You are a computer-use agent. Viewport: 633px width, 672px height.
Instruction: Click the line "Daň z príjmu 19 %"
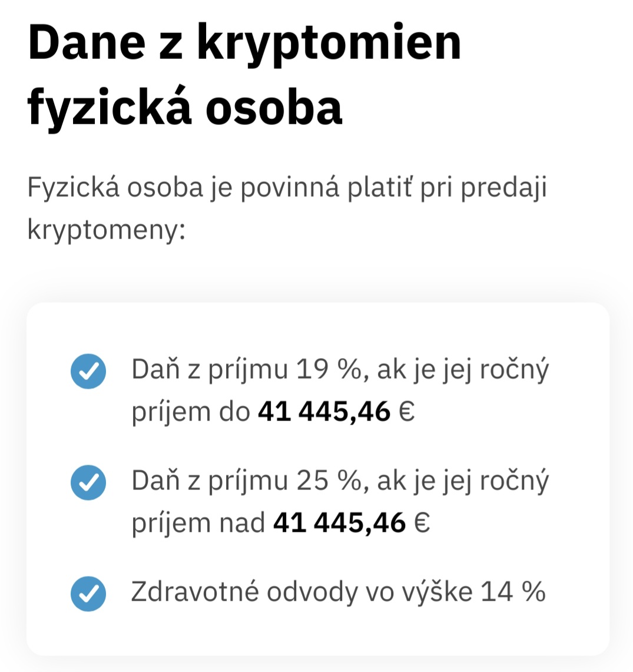pos(247,370)
